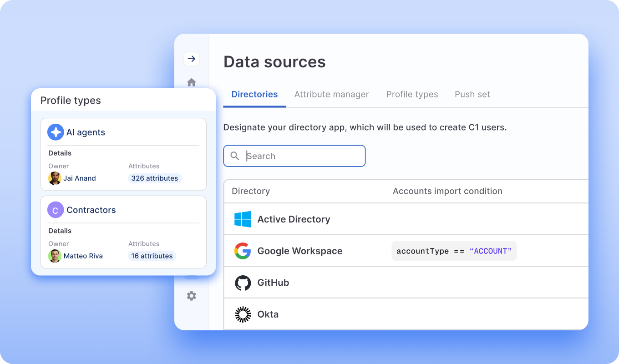Image resolution: width=619 pixels, height=364 pixels.
Task: Click owner Matteo Riva's avatar
Action: pos(55,256)
